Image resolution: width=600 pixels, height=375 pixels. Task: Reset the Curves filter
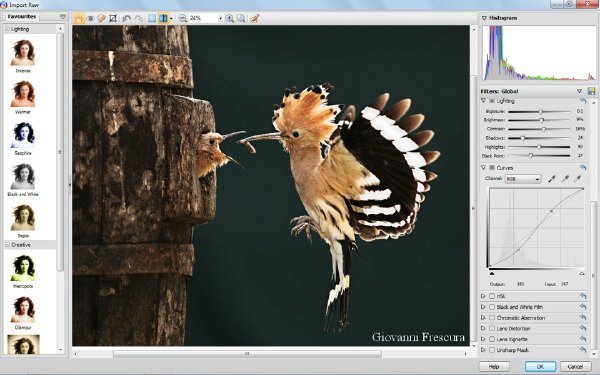pyautogui.click(x=583, y=168)
